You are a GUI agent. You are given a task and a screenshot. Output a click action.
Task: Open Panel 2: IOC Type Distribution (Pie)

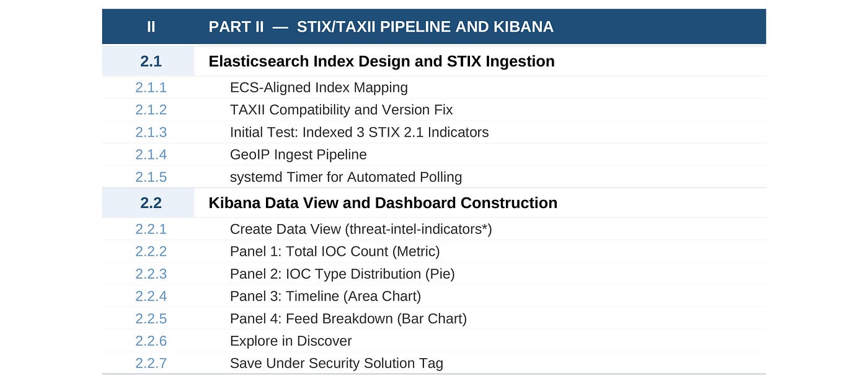point(342,274)
